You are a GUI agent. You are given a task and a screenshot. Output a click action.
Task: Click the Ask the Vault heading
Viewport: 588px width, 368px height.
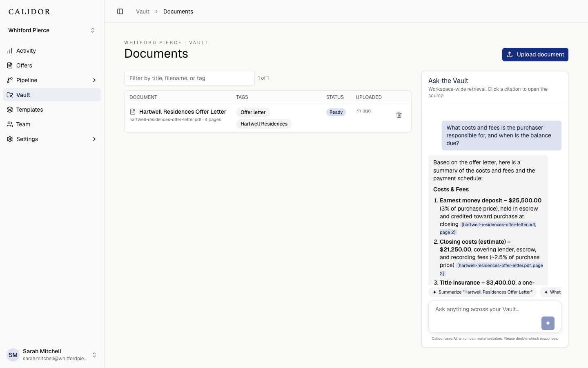point(448,81)
